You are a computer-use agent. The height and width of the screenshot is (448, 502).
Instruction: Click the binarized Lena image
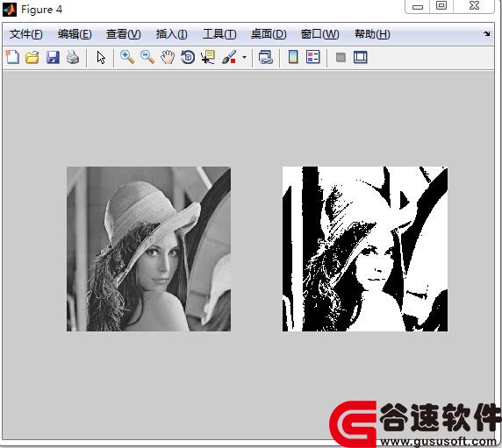(365, 249)
